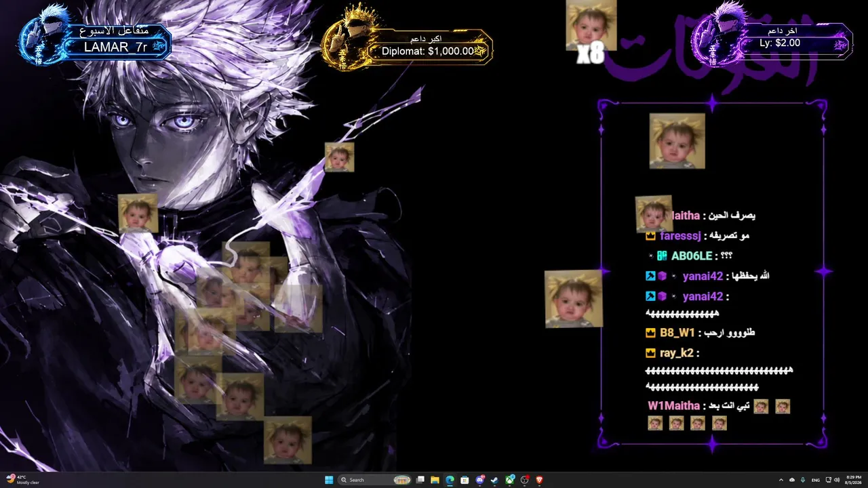This screenshot has width=868, height=488.
Task: Click the AB06LE username in chat
Action: point(692,256)
